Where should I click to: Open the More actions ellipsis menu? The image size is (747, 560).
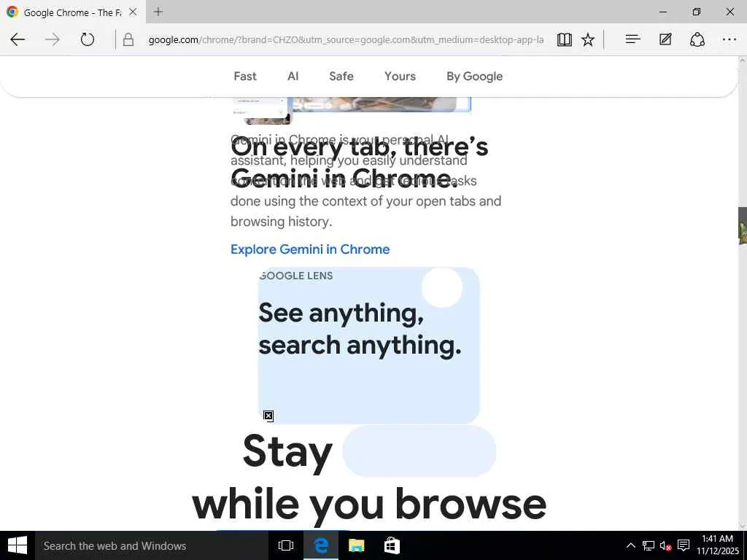(x=729, y=39)
